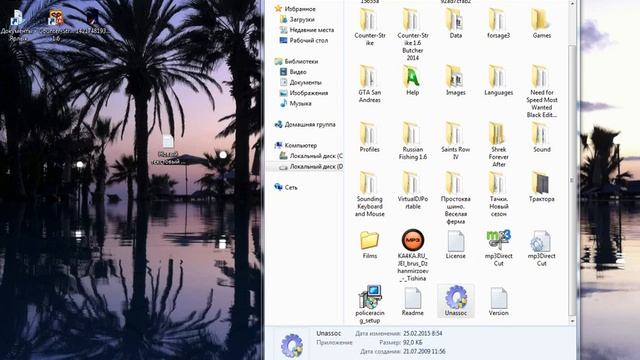Select the License text file
Screen dimensions: 640x360
click(x=456, y=244)
